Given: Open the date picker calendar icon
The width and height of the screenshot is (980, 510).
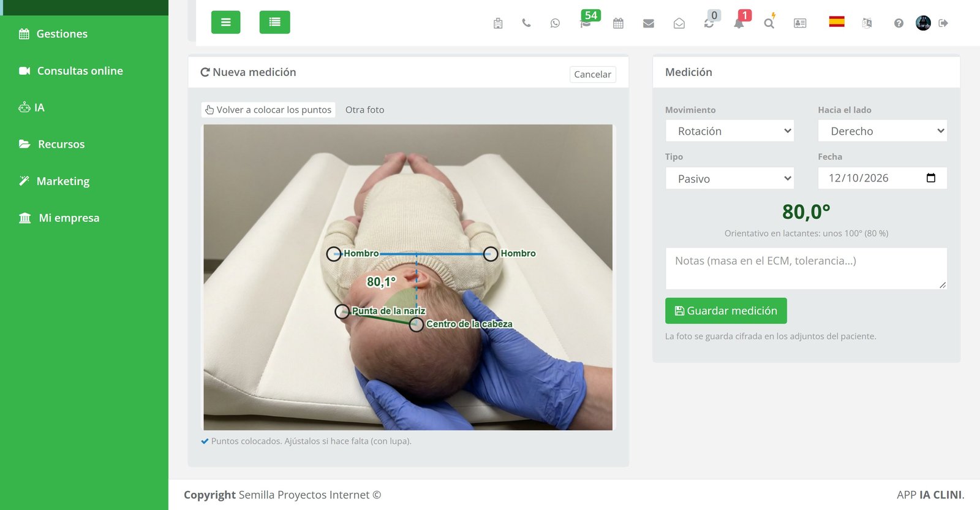Looking at the screenshot, I should point(931,178).
